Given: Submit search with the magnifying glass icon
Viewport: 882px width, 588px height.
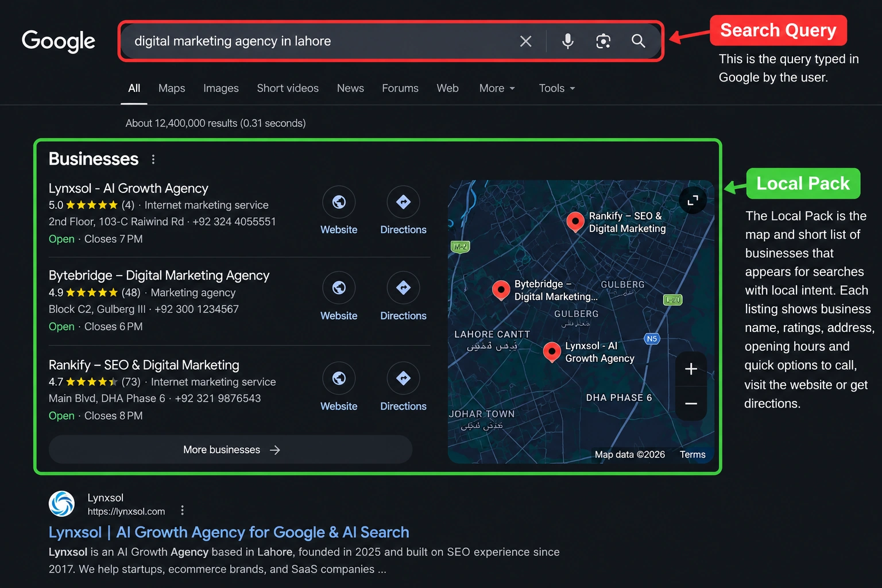Looking at the screenshot, I should pos(639,41).
